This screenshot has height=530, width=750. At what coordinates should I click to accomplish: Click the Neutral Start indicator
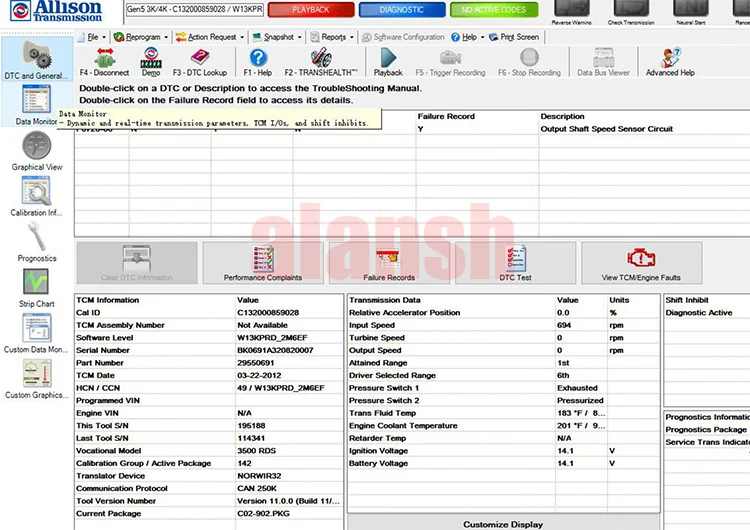coord(691,12)
